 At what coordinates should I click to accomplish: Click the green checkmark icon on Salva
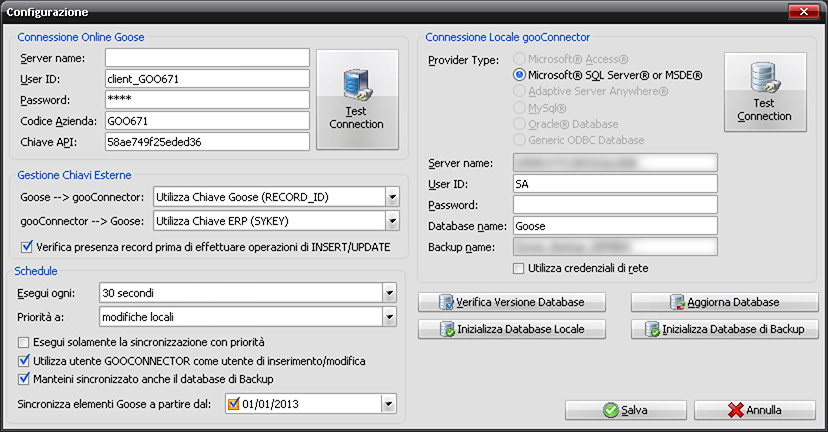[611, 410]
